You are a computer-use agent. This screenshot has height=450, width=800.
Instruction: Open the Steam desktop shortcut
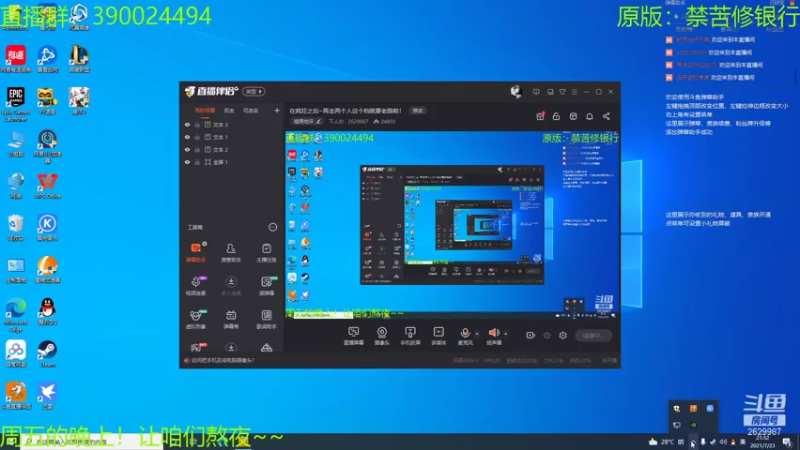[x=47, y=354]
